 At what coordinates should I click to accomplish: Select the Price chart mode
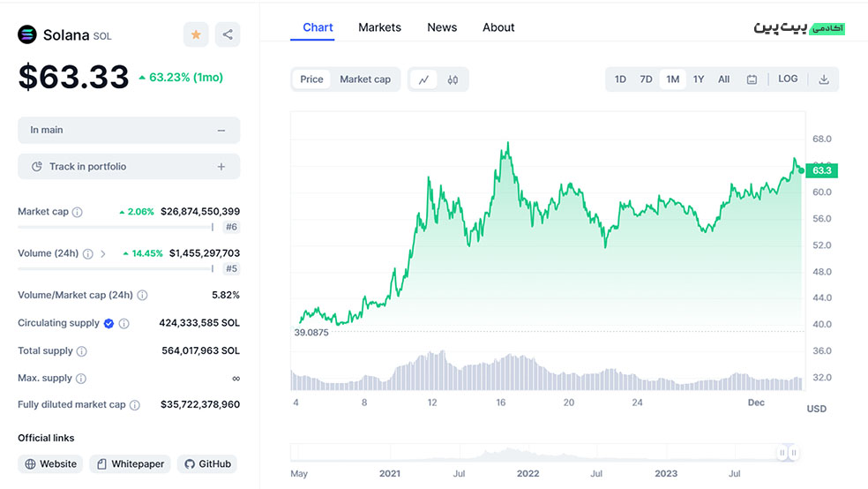point(311,79)
